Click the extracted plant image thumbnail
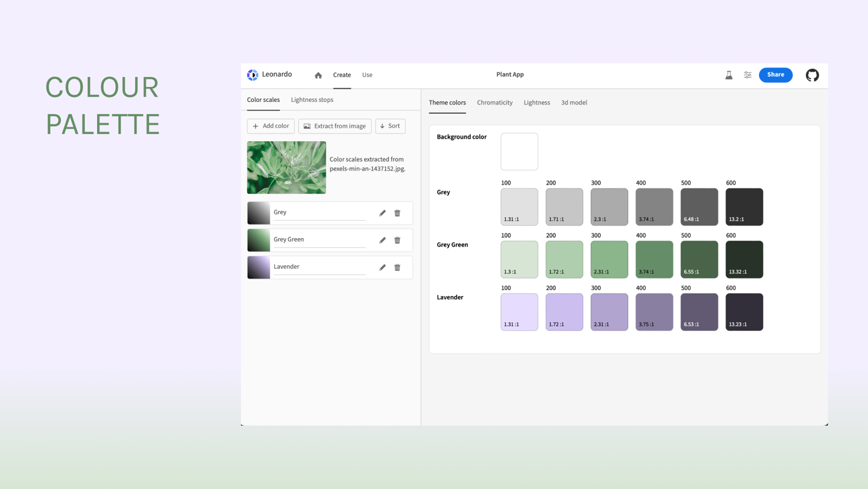 [286, 168]
